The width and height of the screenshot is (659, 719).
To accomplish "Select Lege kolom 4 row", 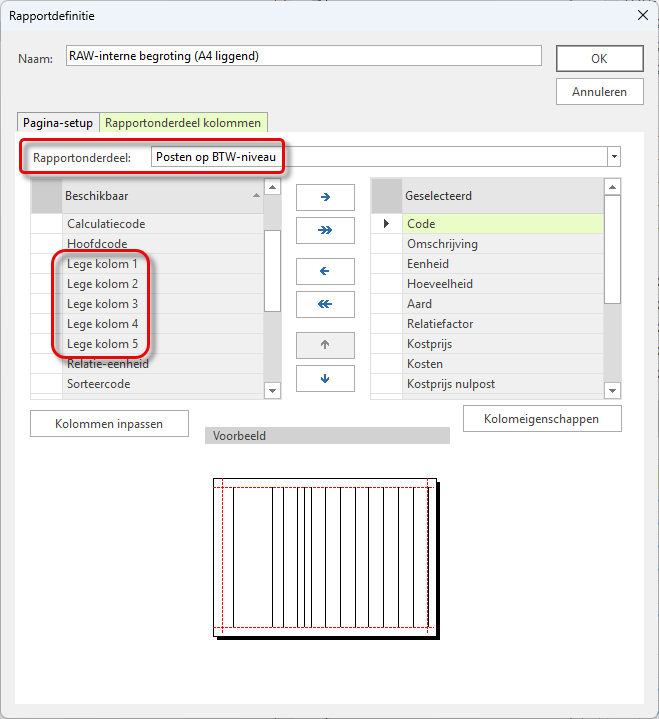I will 163,324.
